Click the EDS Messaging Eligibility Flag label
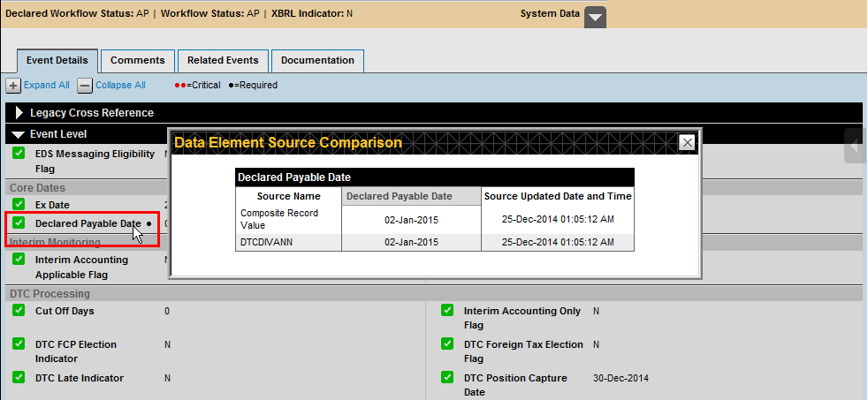The image size is (868, 400). [x=95, y=161]
